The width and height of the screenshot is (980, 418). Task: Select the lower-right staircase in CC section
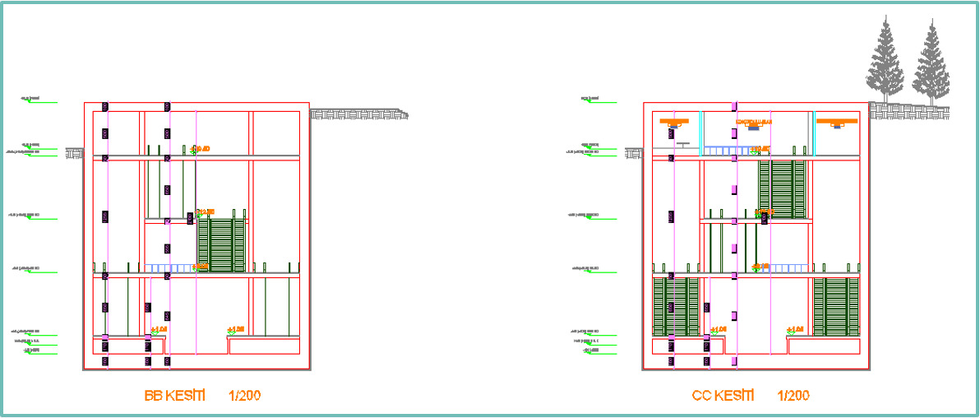[835, 306]
